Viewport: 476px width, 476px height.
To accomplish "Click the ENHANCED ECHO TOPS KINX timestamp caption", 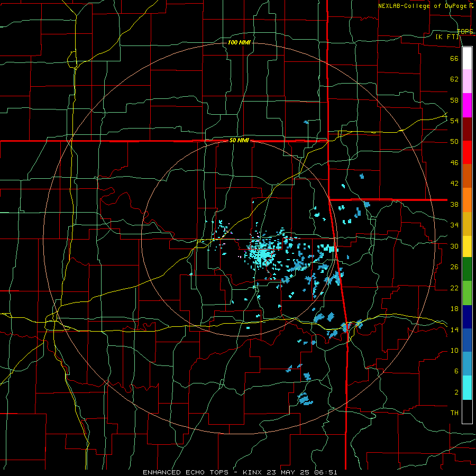I will click(x=240, y=472).
